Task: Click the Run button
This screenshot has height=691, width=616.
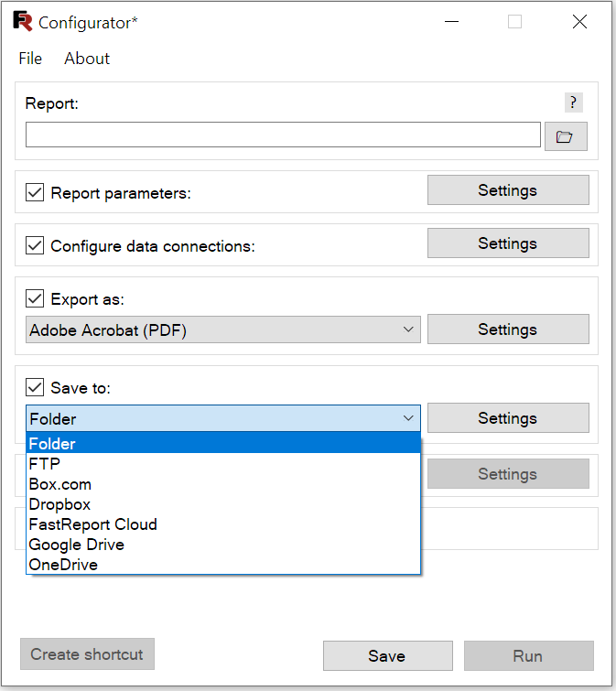Action: (529, 655)
